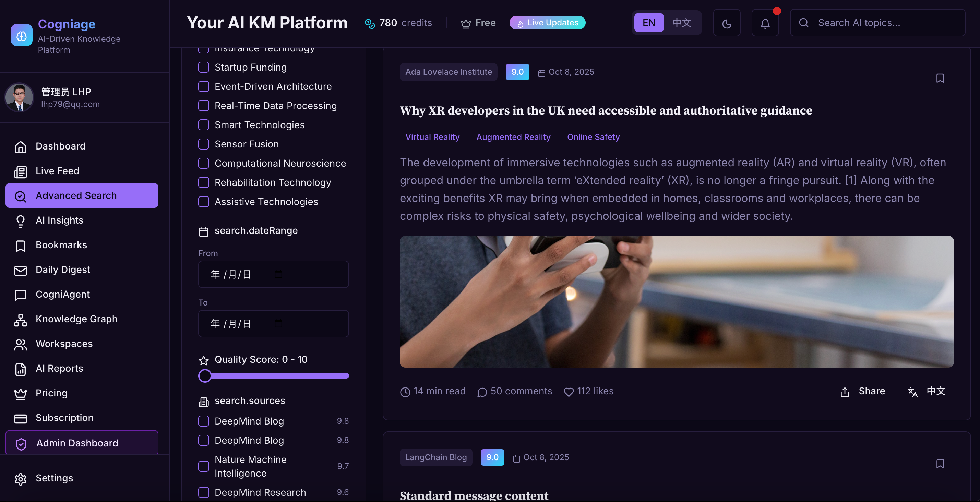Click the heart icon for 112 likes
Viewport: 980px width, 502px height.
[569, 392]
